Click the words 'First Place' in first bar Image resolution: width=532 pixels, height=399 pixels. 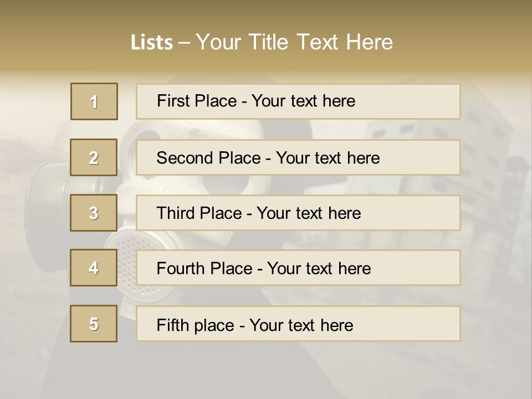point(197,101)
